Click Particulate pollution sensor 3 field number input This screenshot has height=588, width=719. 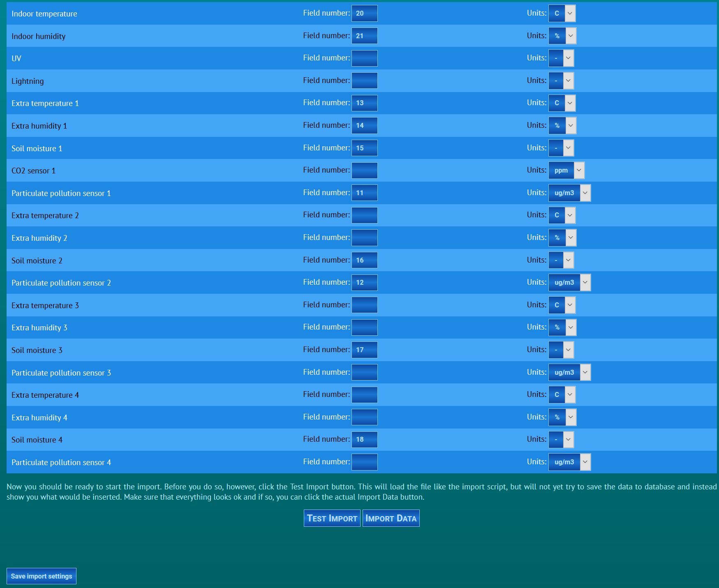coord(365,372)
